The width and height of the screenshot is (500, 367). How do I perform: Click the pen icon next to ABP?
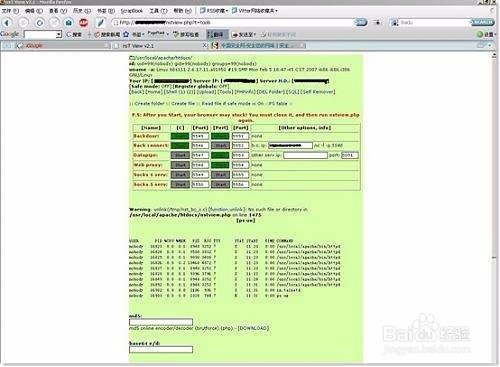pyautogui.click(x=100, y=23)
